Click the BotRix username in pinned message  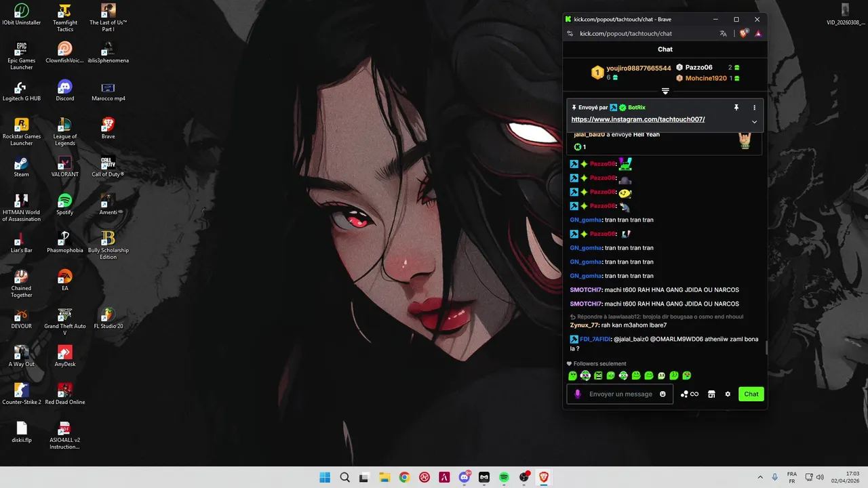(x=637, y=108)
